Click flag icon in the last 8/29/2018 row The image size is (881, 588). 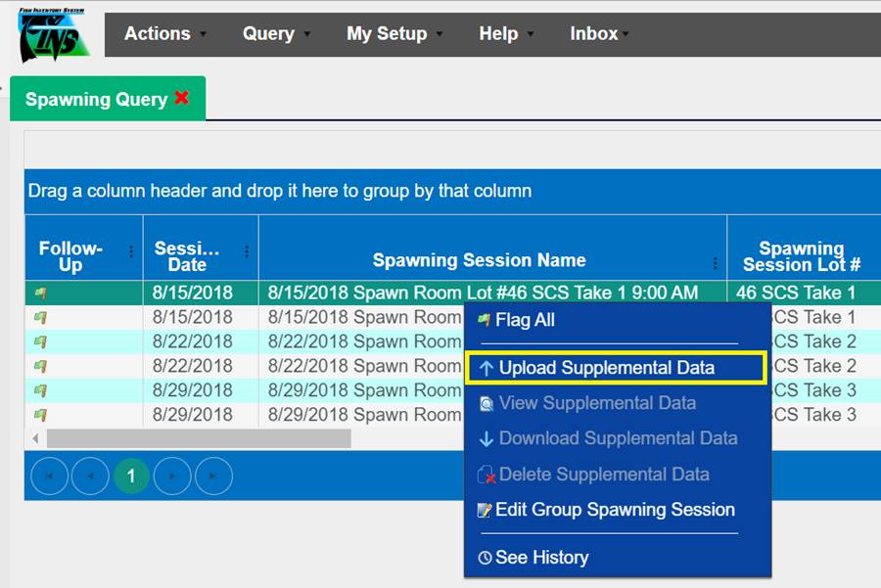point(41,415)
